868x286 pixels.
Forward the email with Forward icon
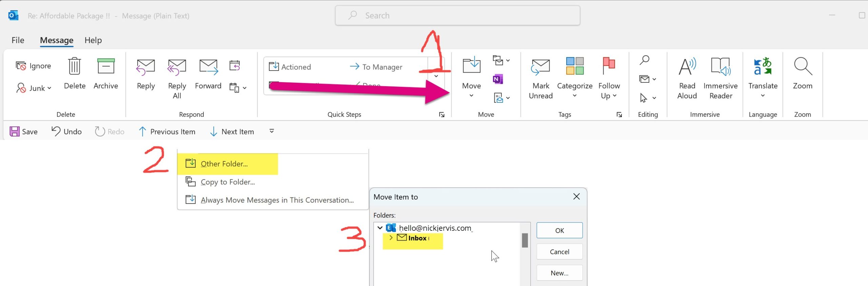pyautogui.click(x=208, y=66)
